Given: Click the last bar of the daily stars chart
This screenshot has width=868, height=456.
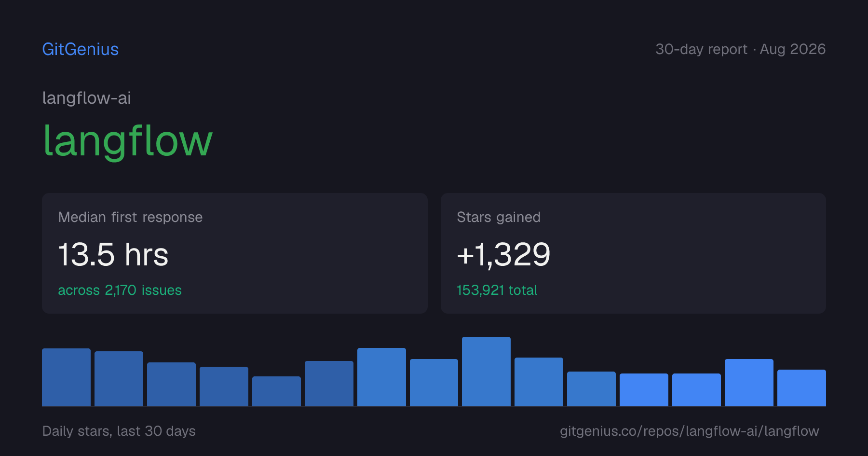Looking at the screenshot, I should [x=801, y=388].
